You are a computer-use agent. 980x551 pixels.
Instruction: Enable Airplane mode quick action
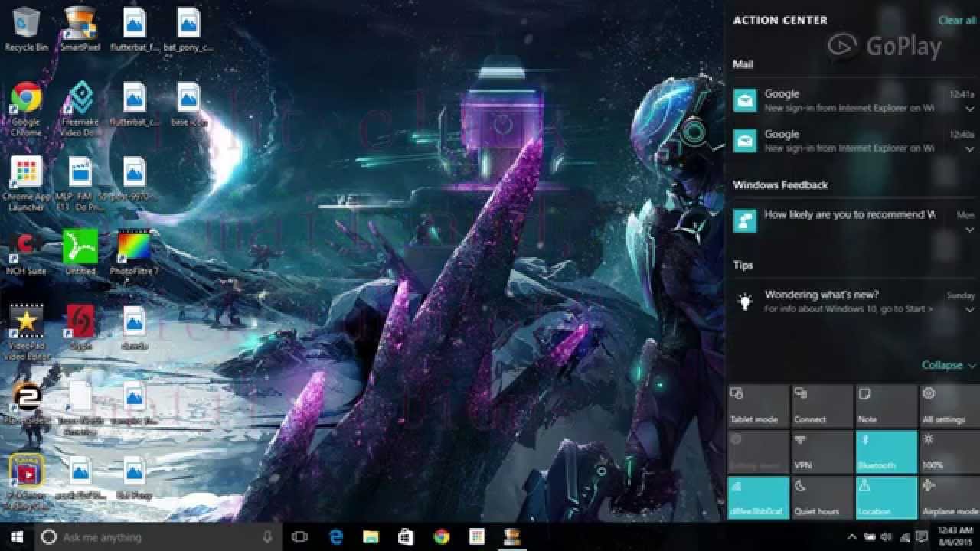pos(950,497)
